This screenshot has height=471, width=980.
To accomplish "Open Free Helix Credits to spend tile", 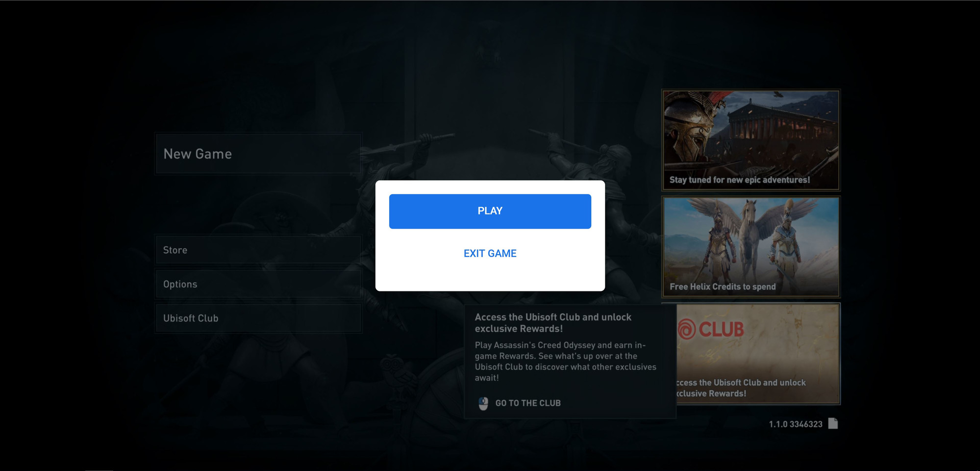I will tap(751, 247).
